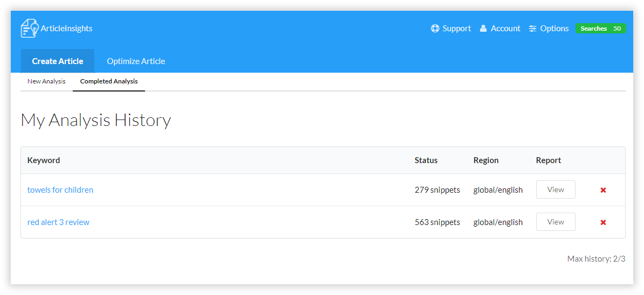Click the Options sliders icon
The image size is (644, 295).
click(x=532, y=29)
